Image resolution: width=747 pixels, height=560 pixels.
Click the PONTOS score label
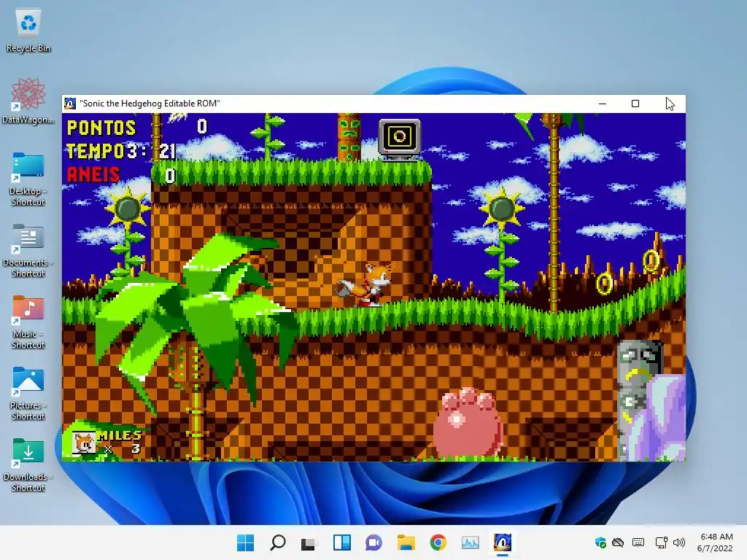tap(101, 128)
